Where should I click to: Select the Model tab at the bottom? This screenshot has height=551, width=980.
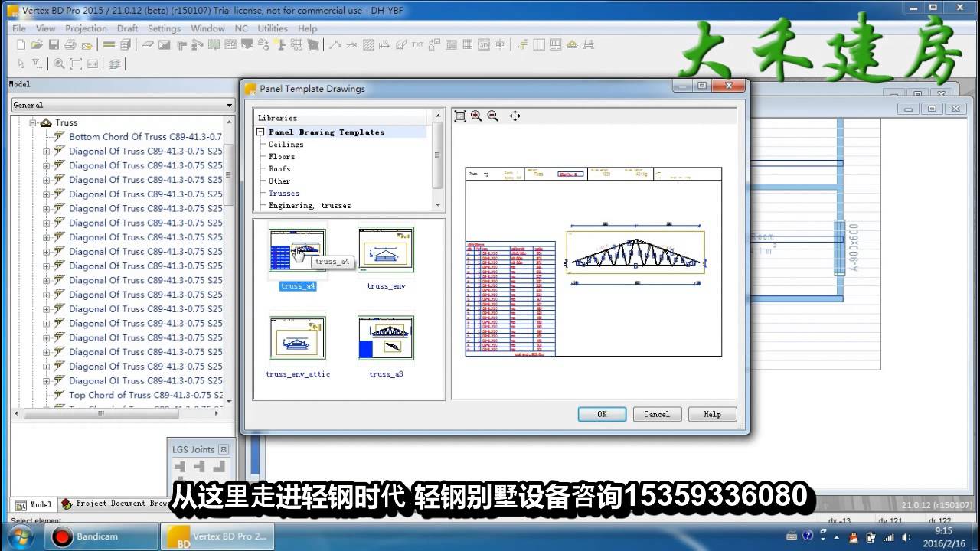coord(34,504)
